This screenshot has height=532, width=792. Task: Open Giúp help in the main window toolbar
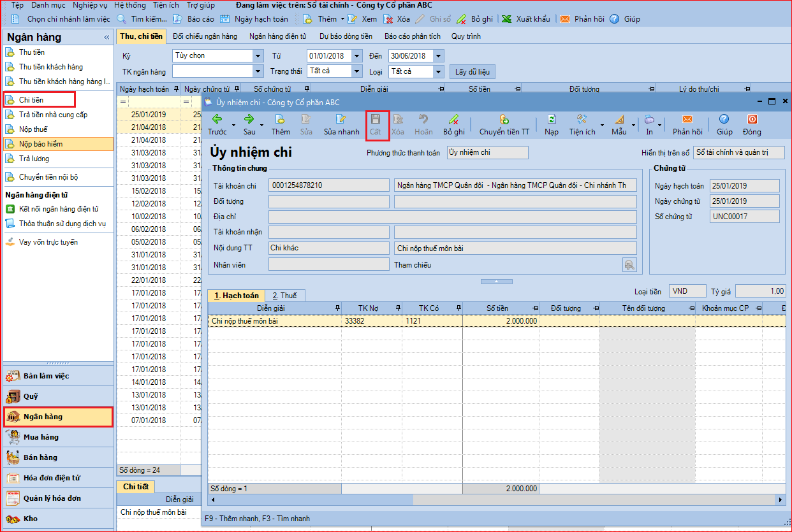[x=625, y=19]
